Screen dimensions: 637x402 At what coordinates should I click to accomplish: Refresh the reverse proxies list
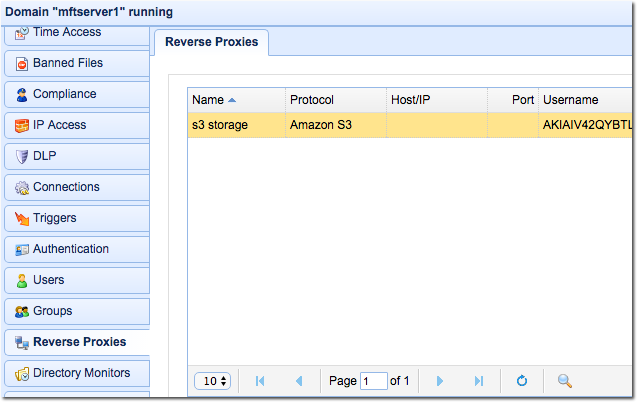tap(522, 381)
